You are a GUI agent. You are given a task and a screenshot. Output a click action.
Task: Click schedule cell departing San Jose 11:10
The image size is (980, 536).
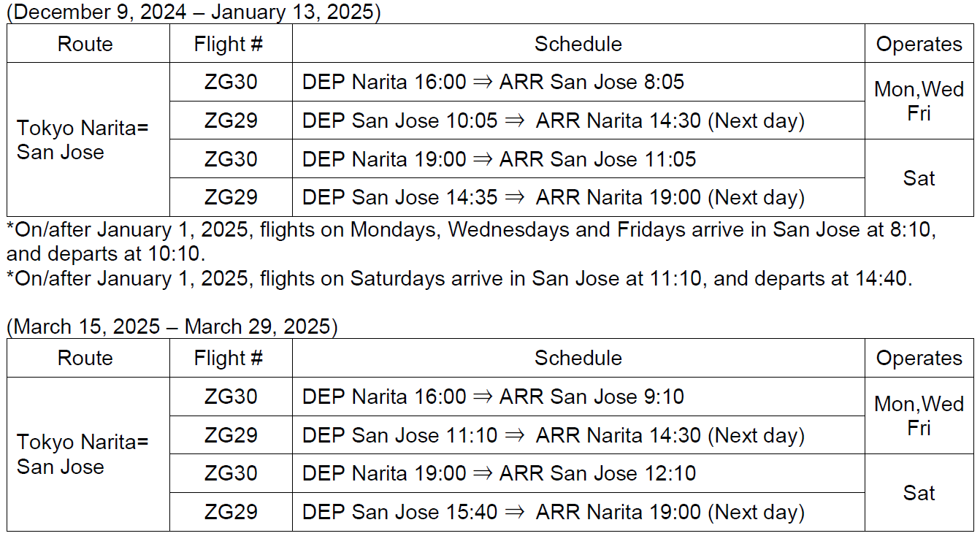(553, 435)
